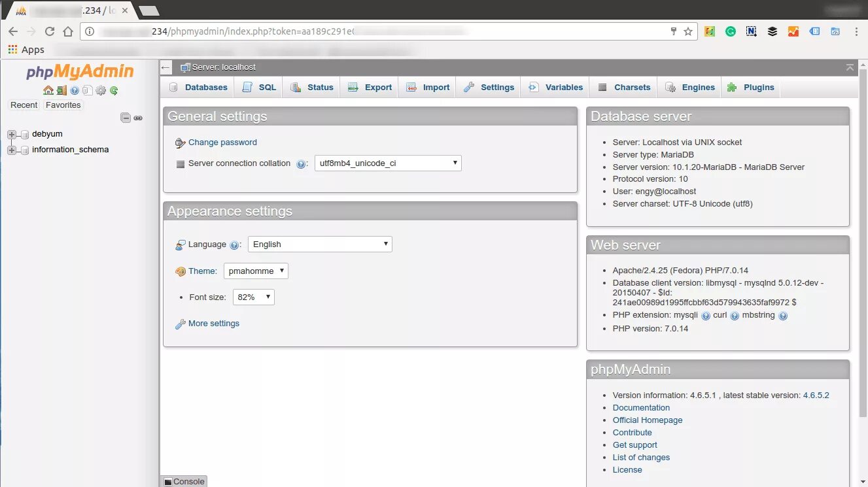Image resolution: width=868 pixels, height=487 pixels.
Task: Switch to the Settings tab
Action: coord(489,88)
